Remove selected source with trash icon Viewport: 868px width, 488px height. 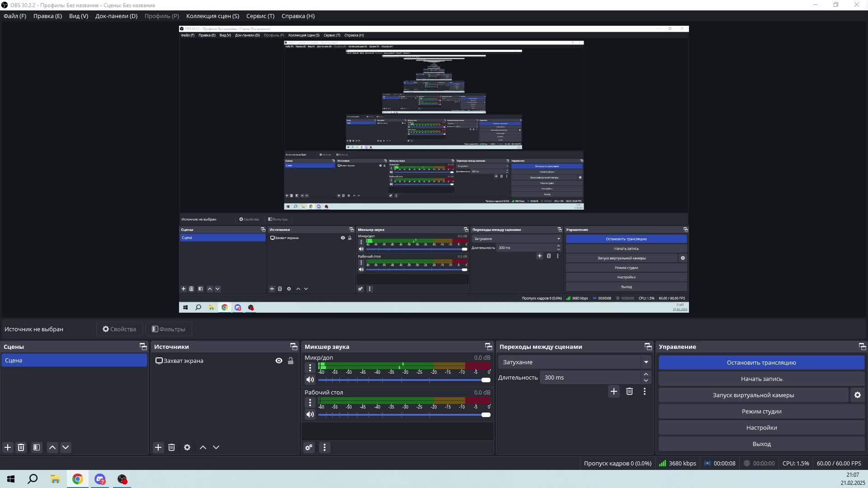171,447
